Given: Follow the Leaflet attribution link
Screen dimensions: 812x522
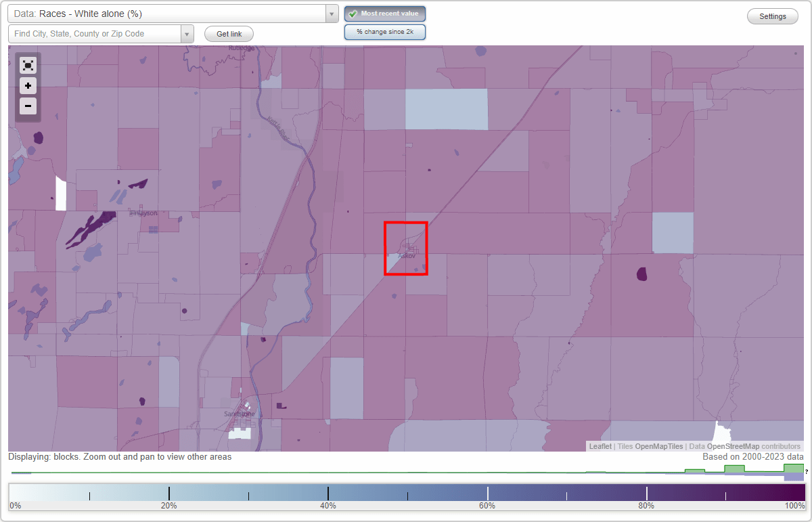Looking at the screenshot, I should (600, 446).
